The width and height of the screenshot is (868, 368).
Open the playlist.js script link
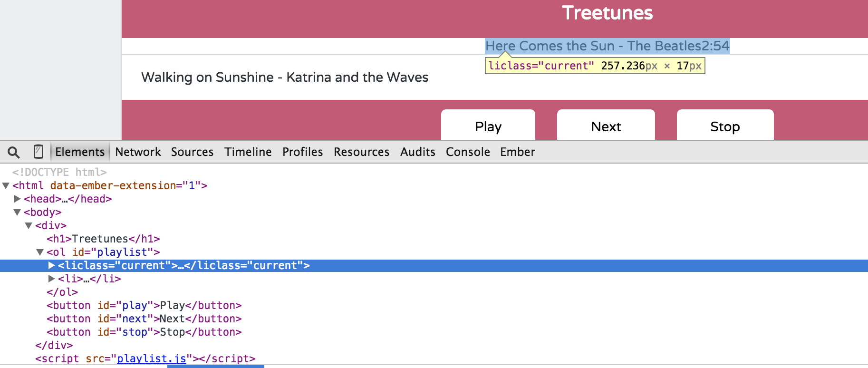click(151, 358)
